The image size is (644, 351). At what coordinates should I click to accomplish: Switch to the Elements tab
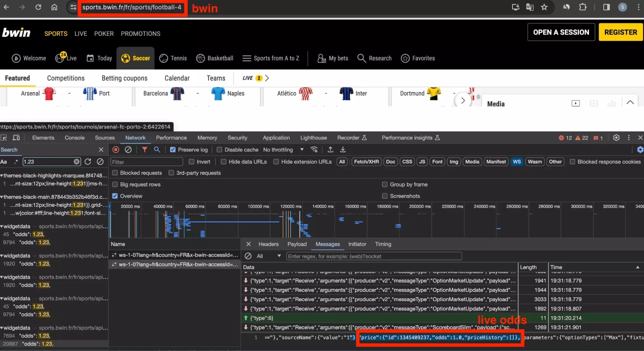click(43, 138)
